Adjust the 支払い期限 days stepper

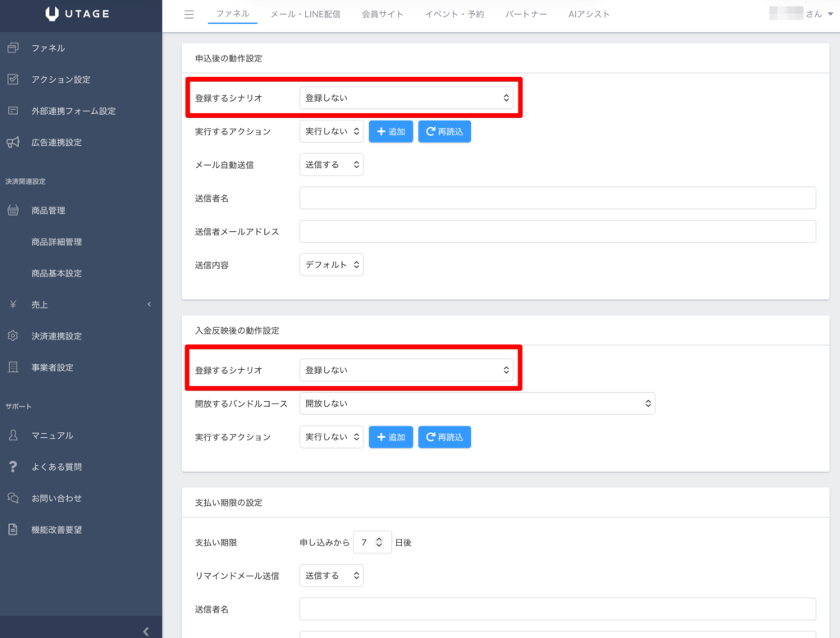coord(378,542)
